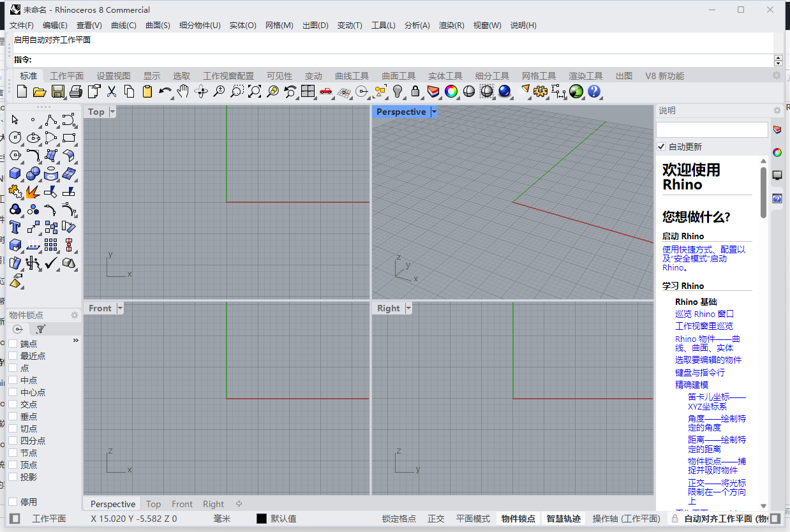This screenshot has height=532, width=790.
Task: Open the 物件锁点 panel gear menu
Action: pos(75,315)
